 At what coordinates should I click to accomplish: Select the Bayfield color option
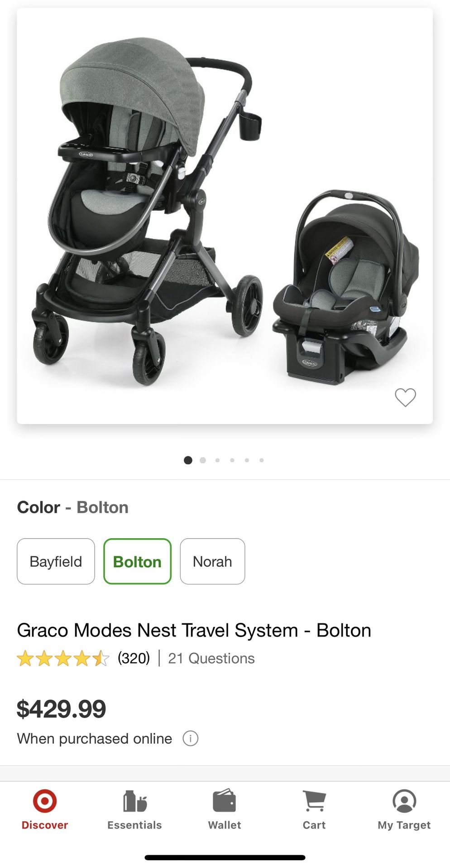click(56, 561)
